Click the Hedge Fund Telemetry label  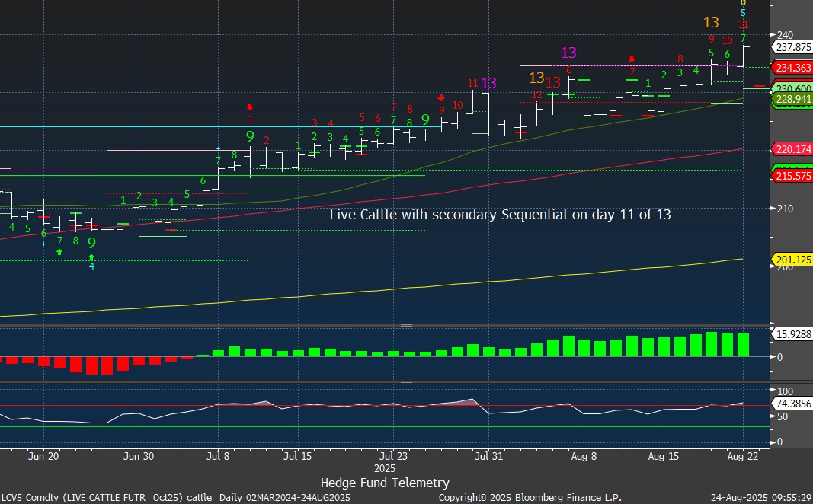coord(385,483)
